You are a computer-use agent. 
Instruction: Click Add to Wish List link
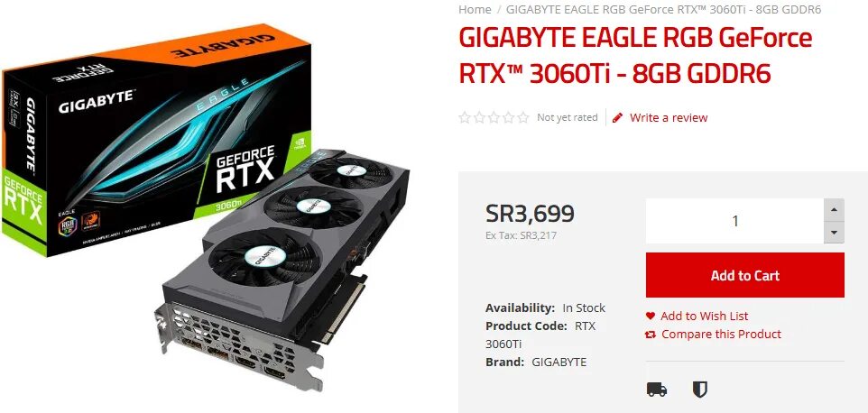click(x=704, y=317)
